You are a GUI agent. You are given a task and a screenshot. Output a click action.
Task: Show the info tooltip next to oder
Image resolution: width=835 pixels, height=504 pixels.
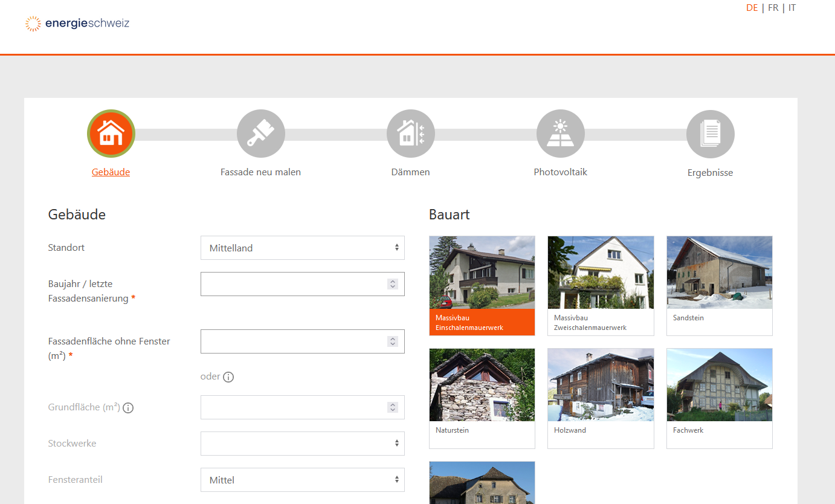pos(228,377)
